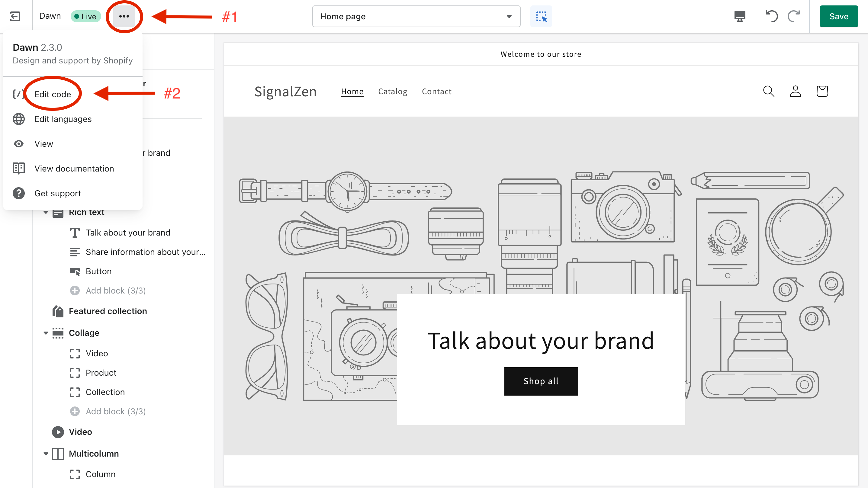The image size is (868, 488).
Task: Select the Featured collection section
Action: click(x=108, y=311)
